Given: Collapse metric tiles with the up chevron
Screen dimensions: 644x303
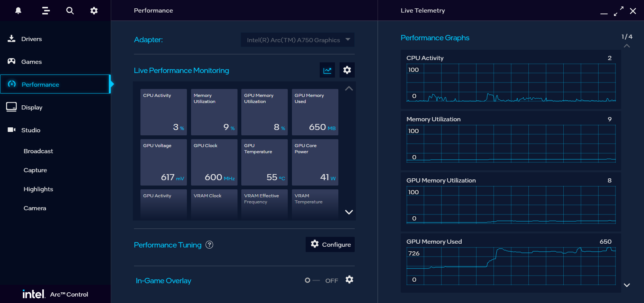Looking at the screenshot, I should [349, 89].
